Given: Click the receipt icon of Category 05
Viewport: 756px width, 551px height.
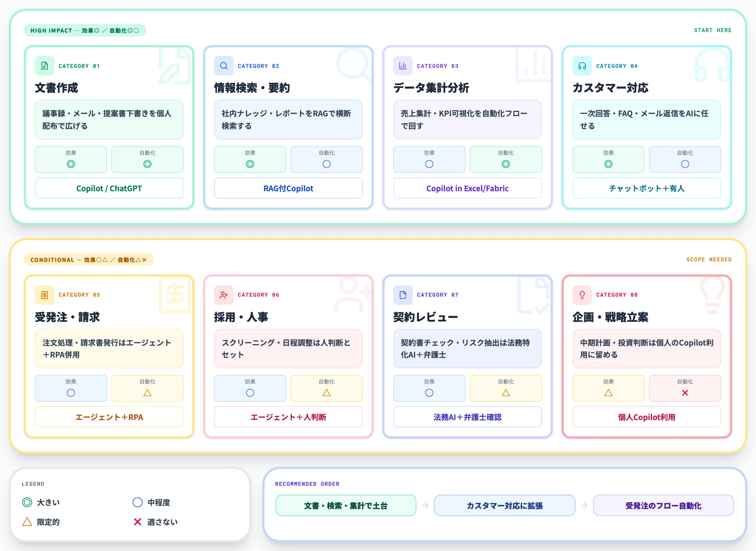Looking at the screenshot, I should point(44,295).
